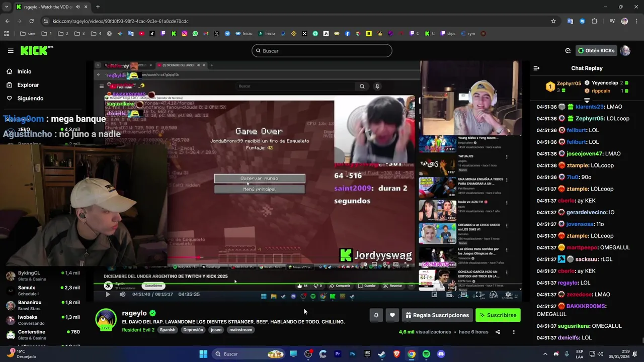Select the mainstream tag

240,330
